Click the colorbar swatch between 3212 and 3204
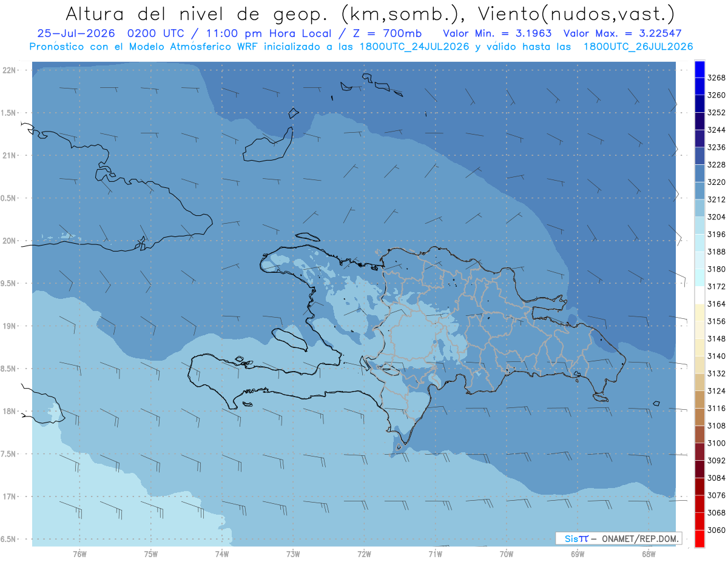 coord(699,208)
